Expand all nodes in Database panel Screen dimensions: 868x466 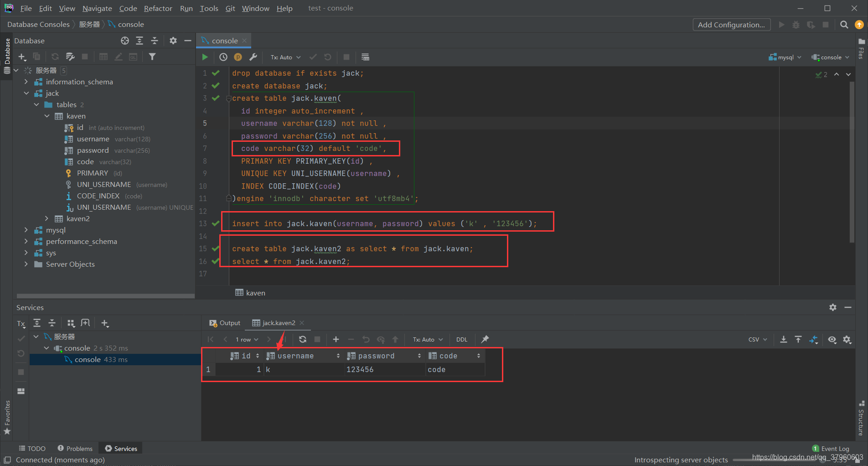click(x=139, y=41)
